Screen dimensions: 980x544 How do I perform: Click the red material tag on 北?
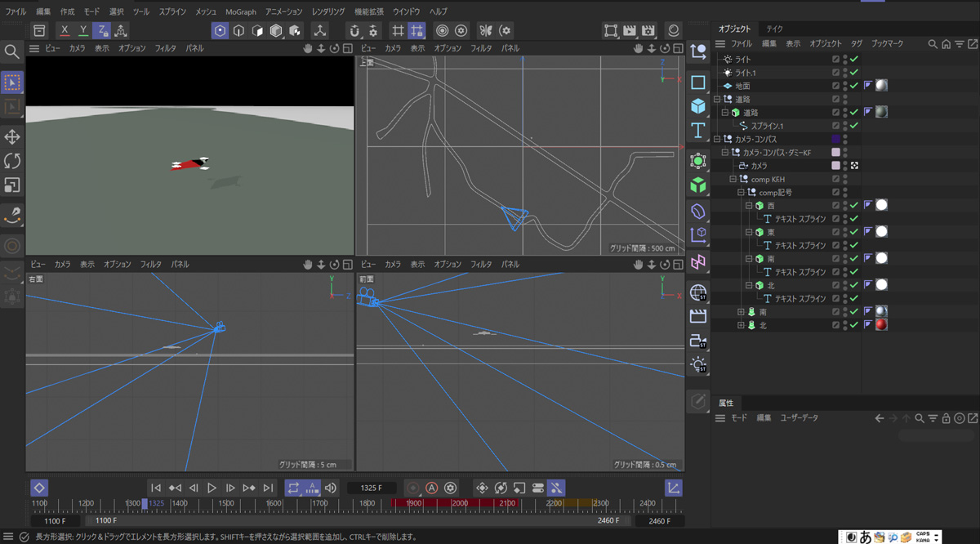[881, 325]
